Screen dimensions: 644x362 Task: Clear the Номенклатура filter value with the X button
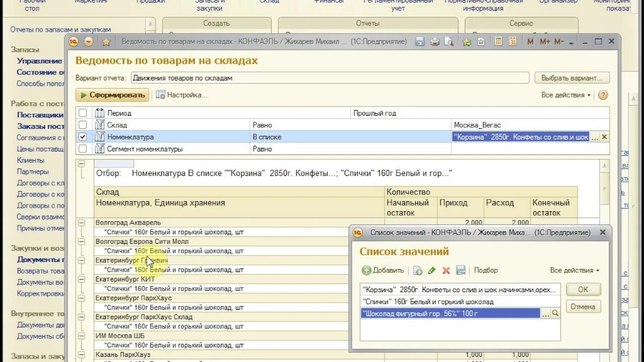coord(604,137)
